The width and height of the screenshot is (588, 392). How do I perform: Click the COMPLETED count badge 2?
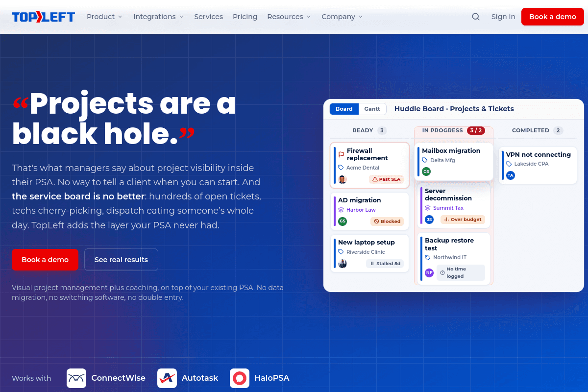[558, 130]
